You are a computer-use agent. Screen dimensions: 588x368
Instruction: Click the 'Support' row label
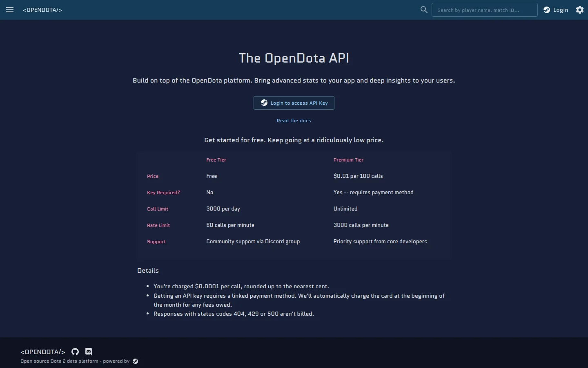click(x=156, y=242)
